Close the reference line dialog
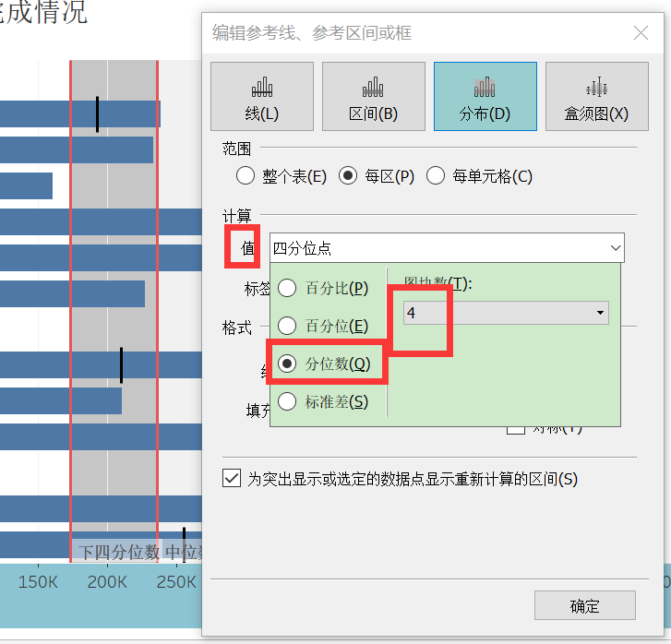The image size is (671, 644). coord(641,33)
